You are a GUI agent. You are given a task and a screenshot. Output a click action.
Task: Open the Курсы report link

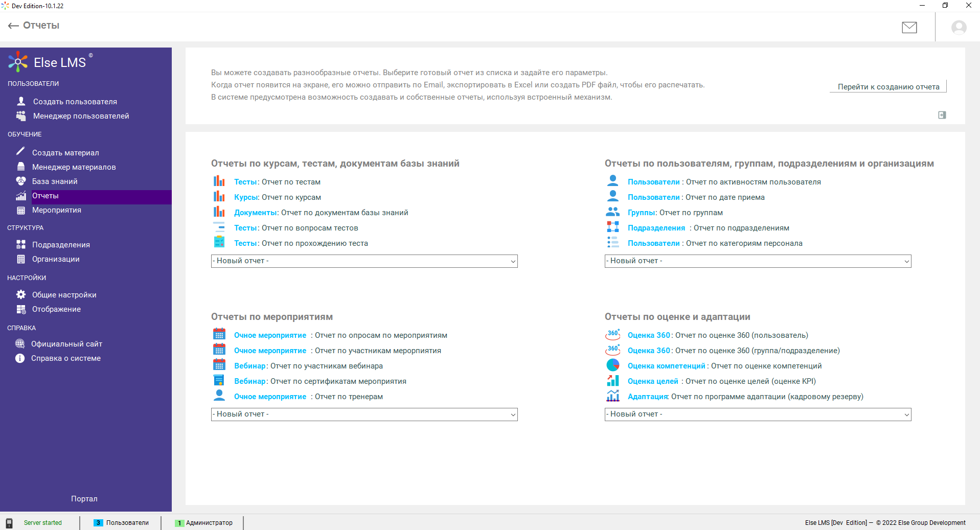(x=246, y=197)
